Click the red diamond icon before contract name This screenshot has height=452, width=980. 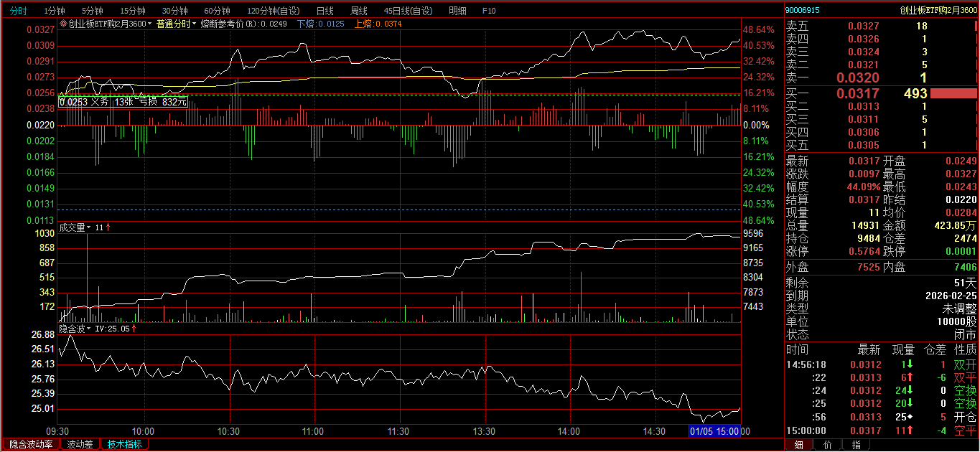pos(63,24)
